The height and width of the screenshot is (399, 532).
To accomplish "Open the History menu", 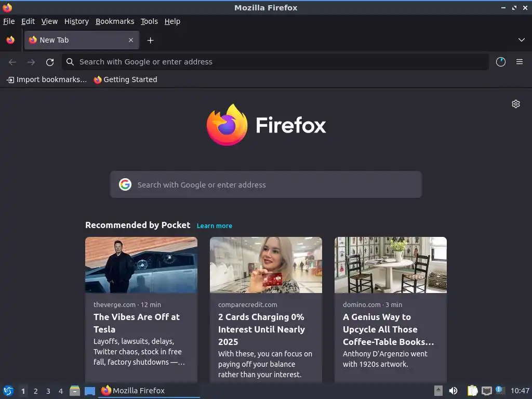I will coord(77,21).
